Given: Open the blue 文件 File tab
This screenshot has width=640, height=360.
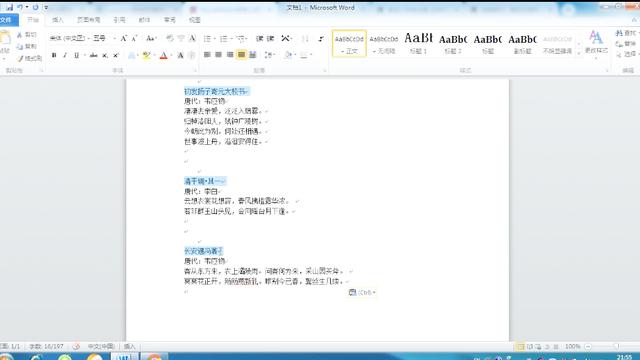Looking at the screenshot, I should tap(8, 20).
